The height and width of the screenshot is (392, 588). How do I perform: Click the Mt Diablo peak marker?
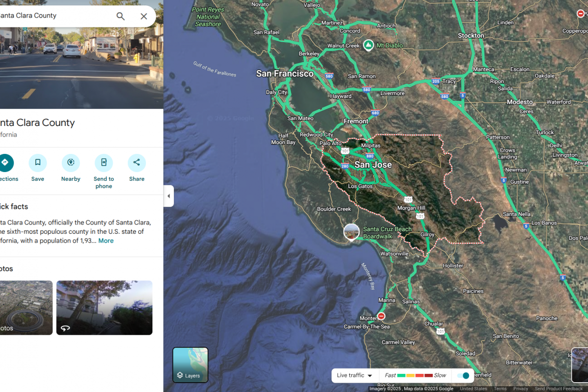pyautogui.click(x=368, y=46)
